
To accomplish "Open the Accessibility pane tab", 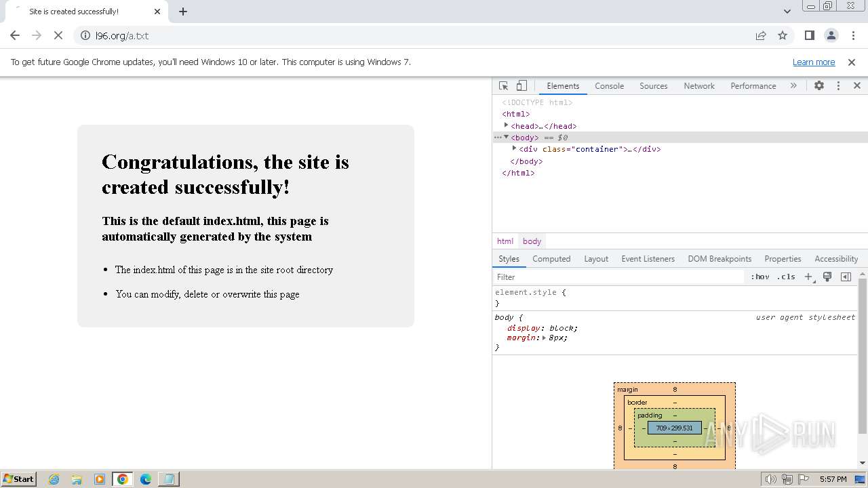I will tap(836, 259).
